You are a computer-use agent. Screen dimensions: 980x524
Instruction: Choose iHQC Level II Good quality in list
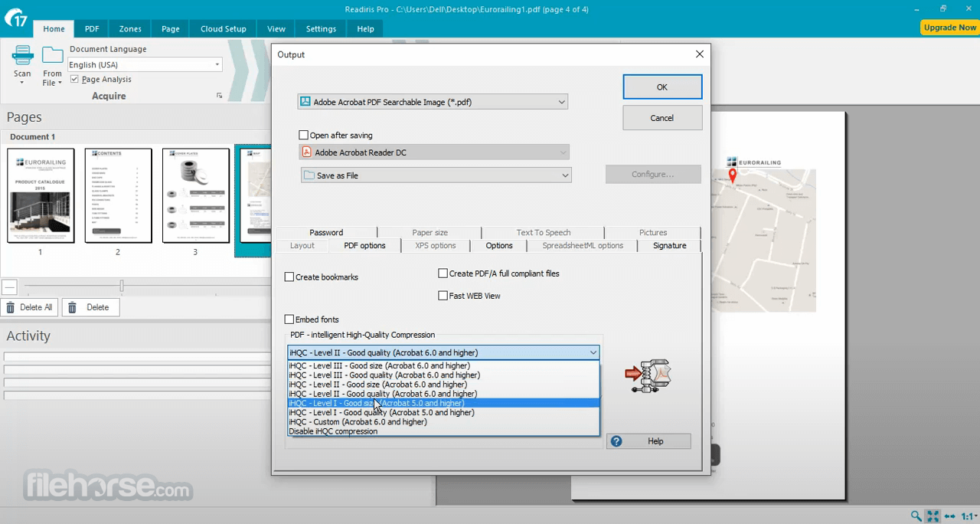click(443, 394)
